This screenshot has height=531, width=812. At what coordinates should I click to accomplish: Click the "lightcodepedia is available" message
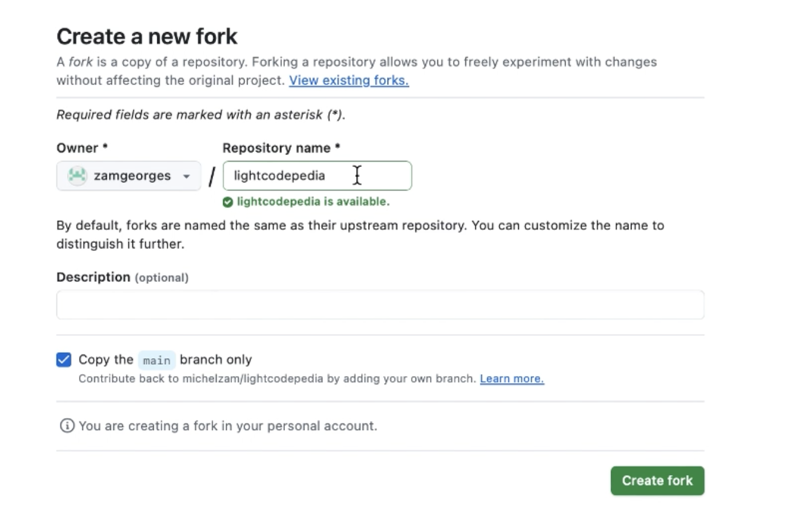tap(313, 202)
